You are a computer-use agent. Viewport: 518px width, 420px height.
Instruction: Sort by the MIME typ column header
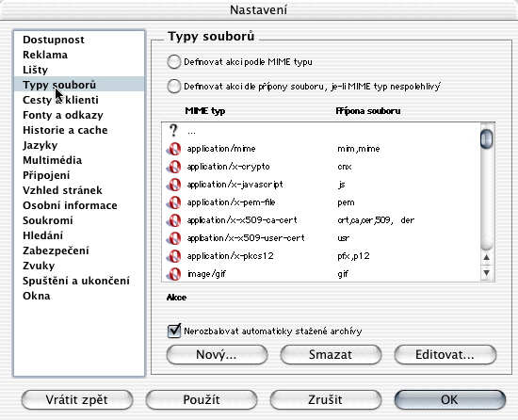[205, 110]
